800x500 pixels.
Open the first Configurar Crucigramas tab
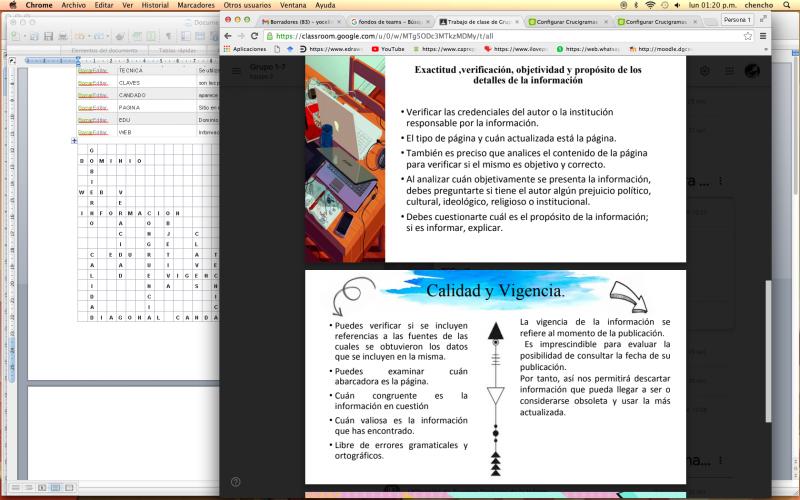tap(567, 22)
